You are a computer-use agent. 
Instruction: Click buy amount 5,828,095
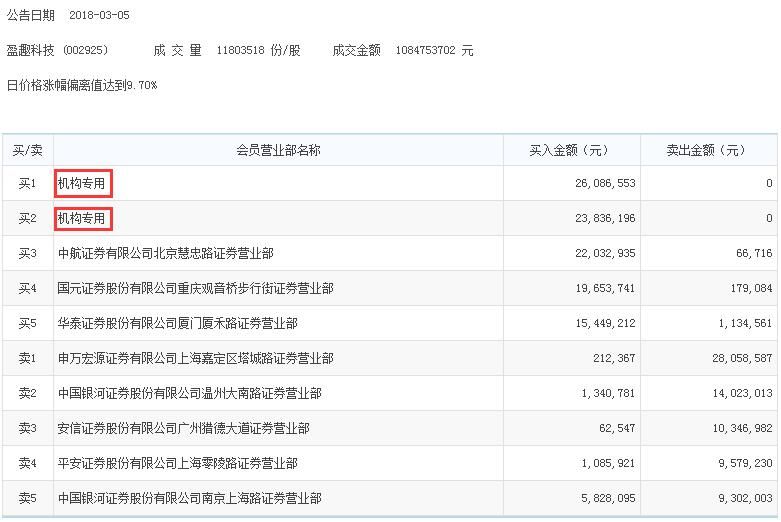[x=608, y=498]
